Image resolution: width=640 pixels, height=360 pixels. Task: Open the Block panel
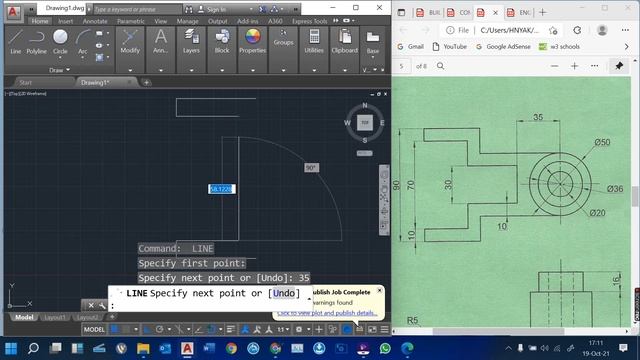(222, 42)
